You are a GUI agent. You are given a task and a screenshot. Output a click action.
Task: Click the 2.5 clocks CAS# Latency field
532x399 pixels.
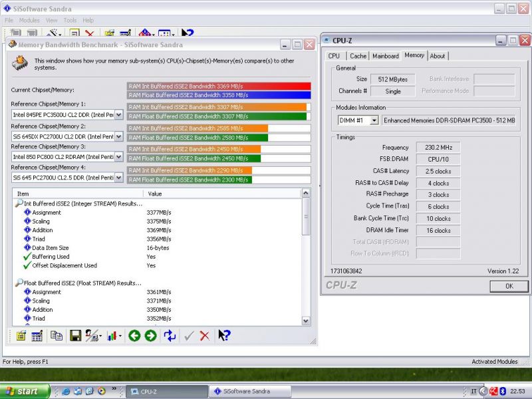tap(438, 171)
